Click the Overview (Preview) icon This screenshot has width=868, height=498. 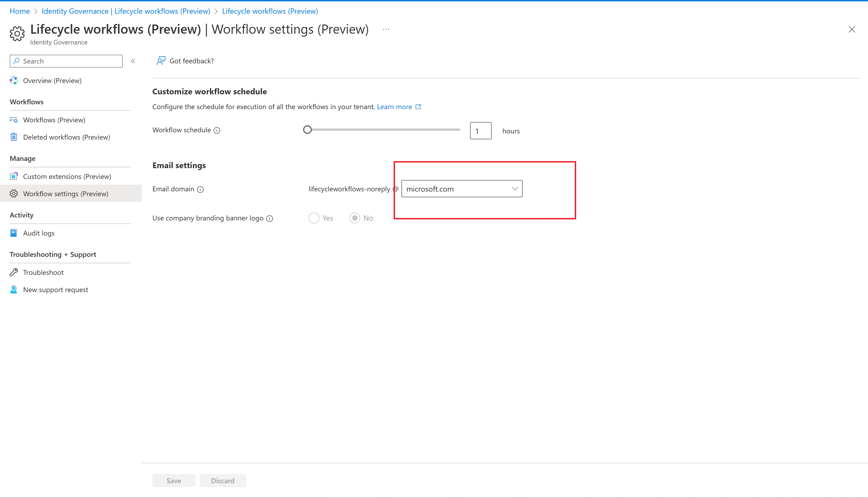[x=14, y=80]
